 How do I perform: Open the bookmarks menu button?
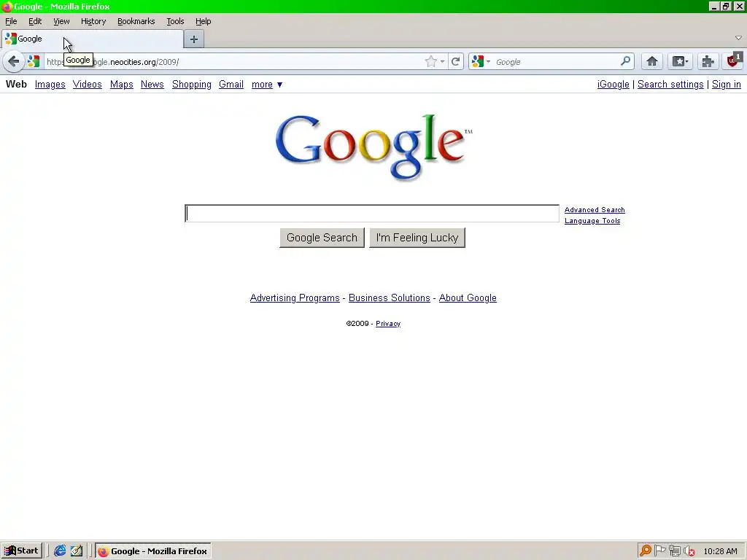pos(680,61)
